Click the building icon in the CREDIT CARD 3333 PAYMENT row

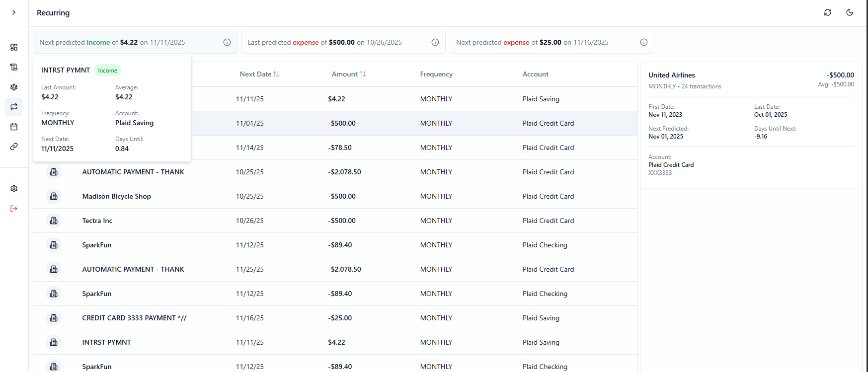tap(54, 318)
